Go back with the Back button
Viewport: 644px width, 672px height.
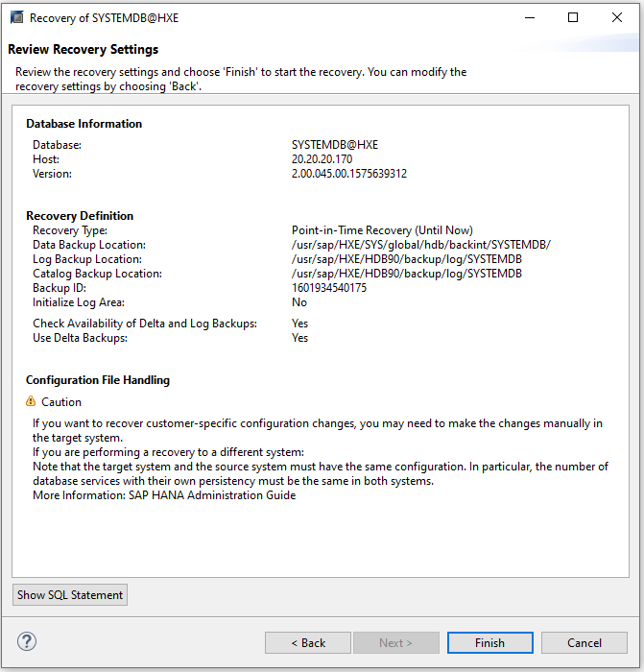308,642
